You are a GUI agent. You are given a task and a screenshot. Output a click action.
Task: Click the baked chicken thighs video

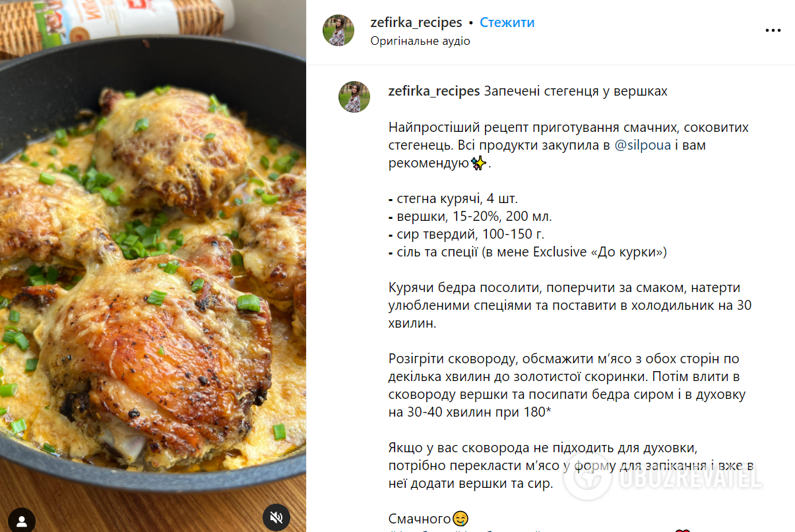point(153,266)
